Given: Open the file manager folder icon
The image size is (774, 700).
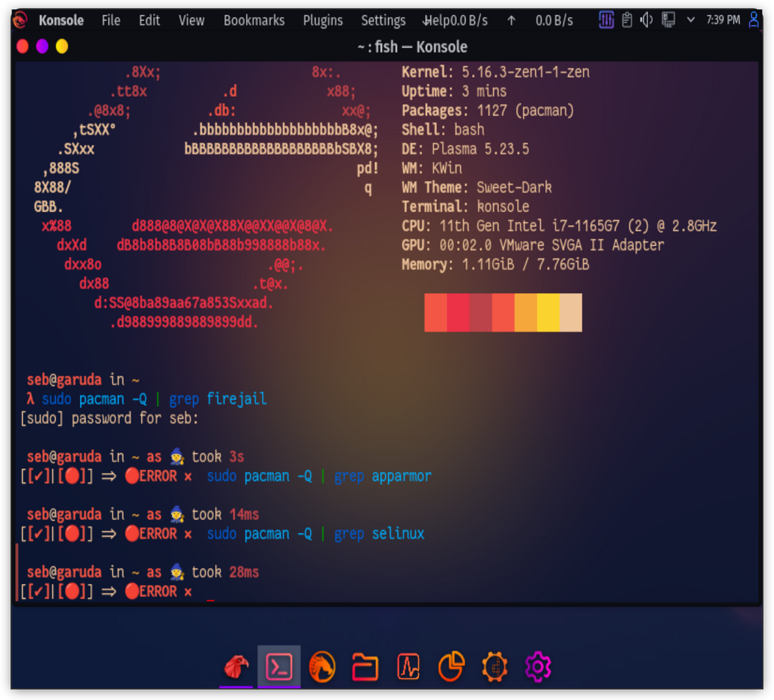Looking at the screenshot, I should click(x=365, y=667).
